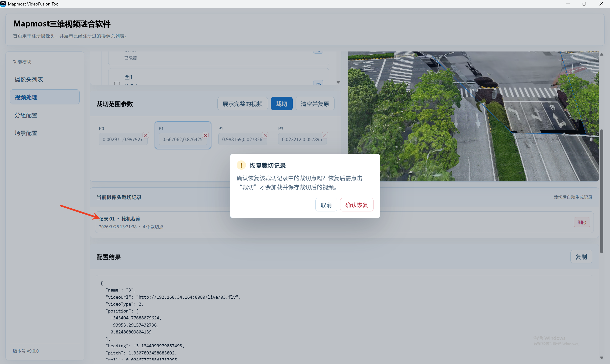
Task: Click the app heading "Mapmost三维视频融合软件"
Action: coord(62,24)
